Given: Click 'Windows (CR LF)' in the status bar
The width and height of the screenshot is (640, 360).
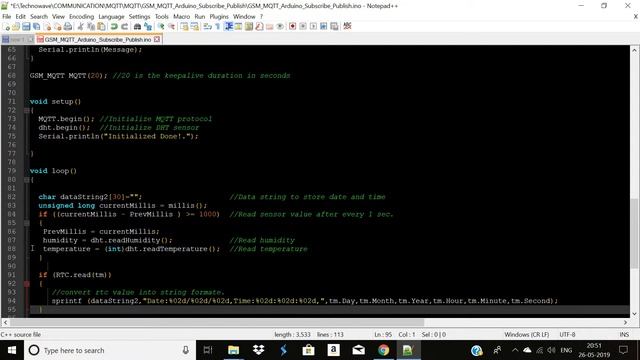Looking at the screenshot, I should 527,334.
